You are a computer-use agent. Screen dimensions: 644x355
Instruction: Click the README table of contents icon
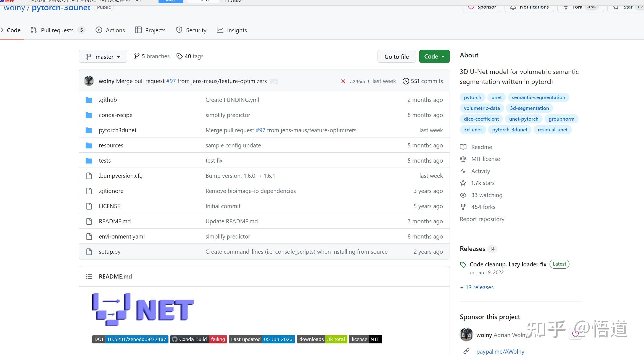tap(89, 276)
